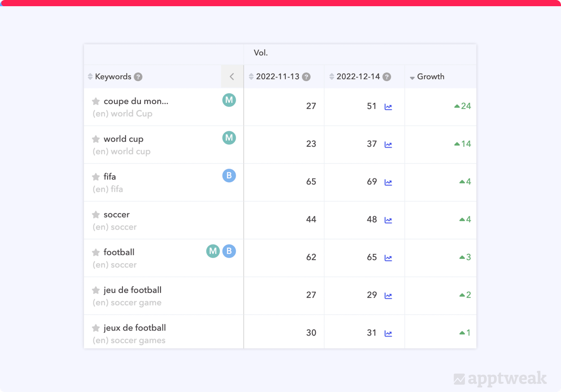The height and width of the screenshot is (392, 561).
Task: Sort by 2022-11-13 volume column
Action: point(251,76)
